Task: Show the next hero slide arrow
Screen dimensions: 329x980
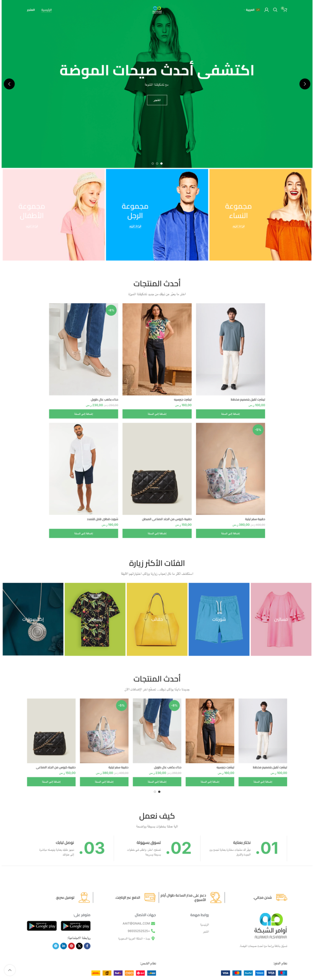Action: pyautogui.click(x=304, y=84)
